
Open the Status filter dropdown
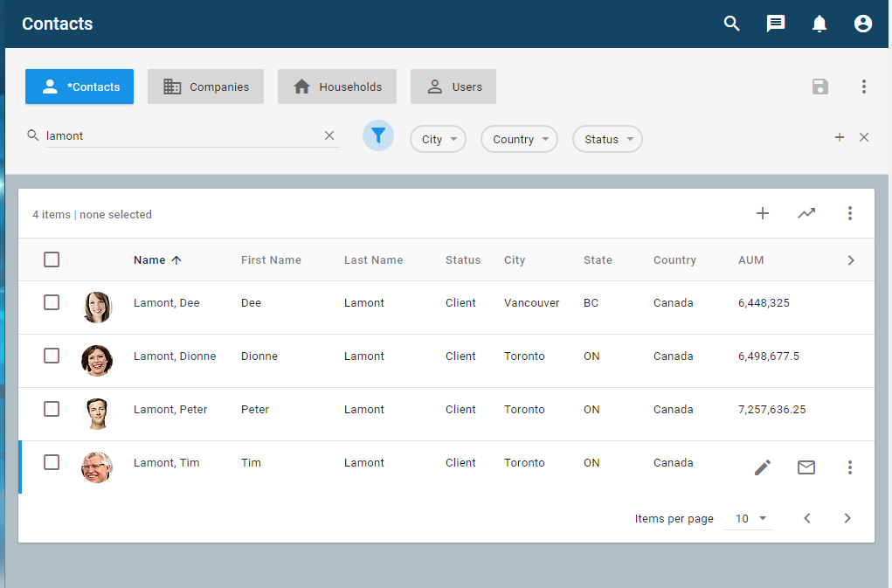(607, 139)
